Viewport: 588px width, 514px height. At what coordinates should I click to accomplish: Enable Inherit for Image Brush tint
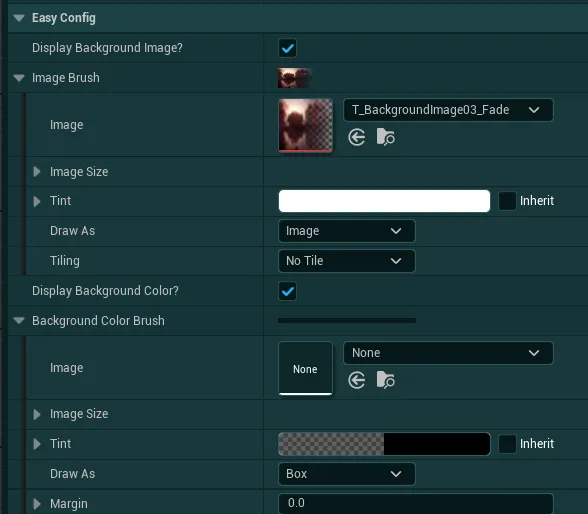pyautogui.click(x=507, y=201)
